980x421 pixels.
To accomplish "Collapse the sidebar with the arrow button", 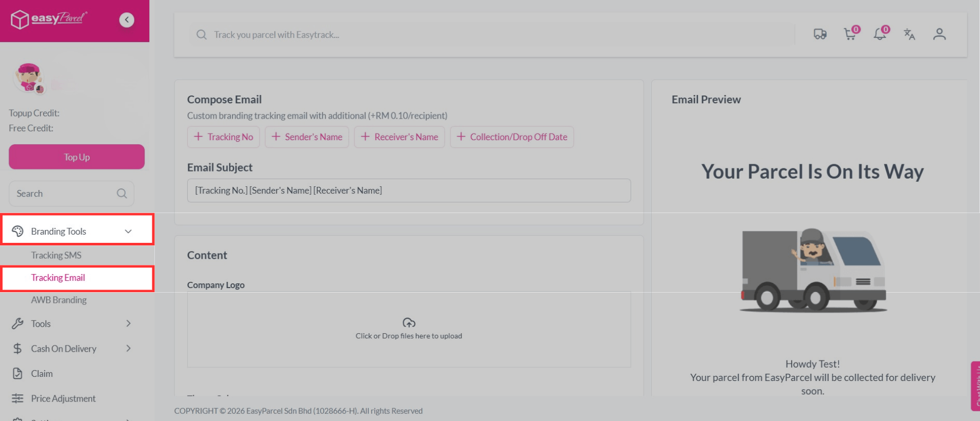I will click(127, 20).
